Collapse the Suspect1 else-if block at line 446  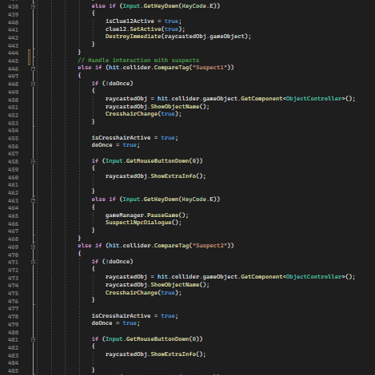coord(33,68)
